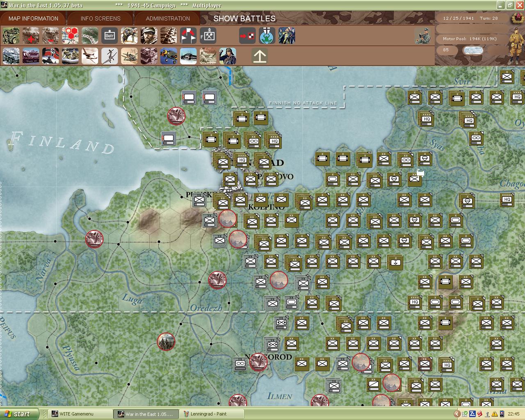Click the aerial ruins photo icon

tap(149, 56)
